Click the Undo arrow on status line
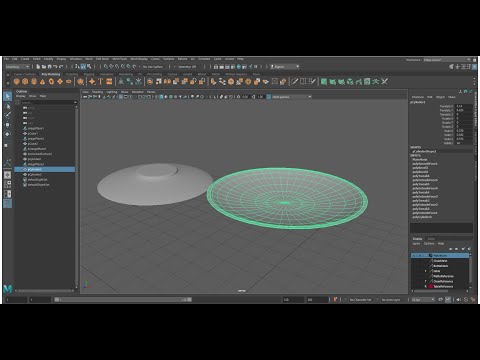480x360 pixels. click(x=55, y=67)
